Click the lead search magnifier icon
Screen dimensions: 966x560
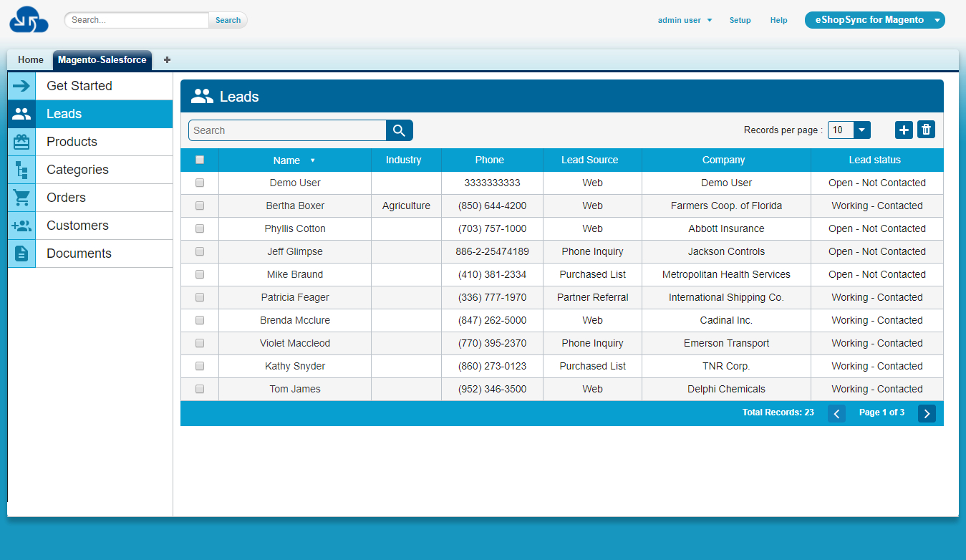(x=399, y=130)
